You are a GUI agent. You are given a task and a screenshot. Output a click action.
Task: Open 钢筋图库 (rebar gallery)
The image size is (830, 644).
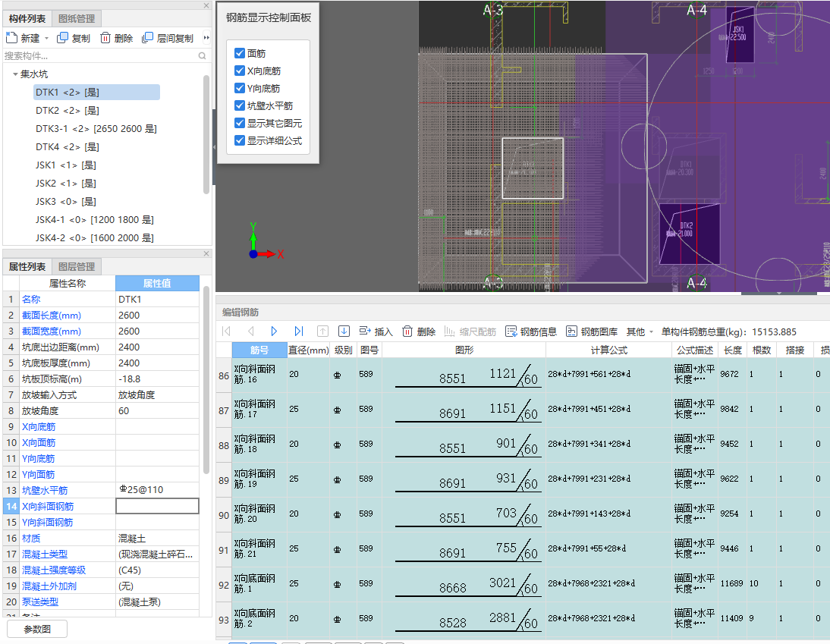pyautogui.click(x=592, y=331)
